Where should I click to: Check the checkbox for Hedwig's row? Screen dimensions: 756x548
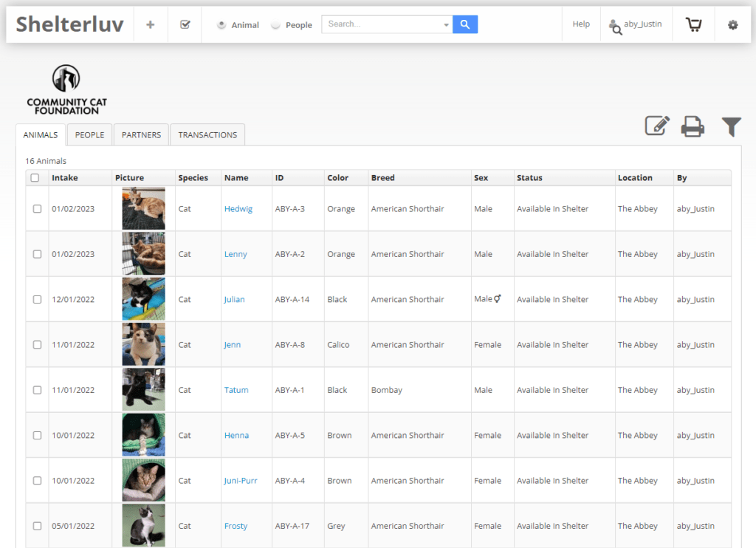37,209
